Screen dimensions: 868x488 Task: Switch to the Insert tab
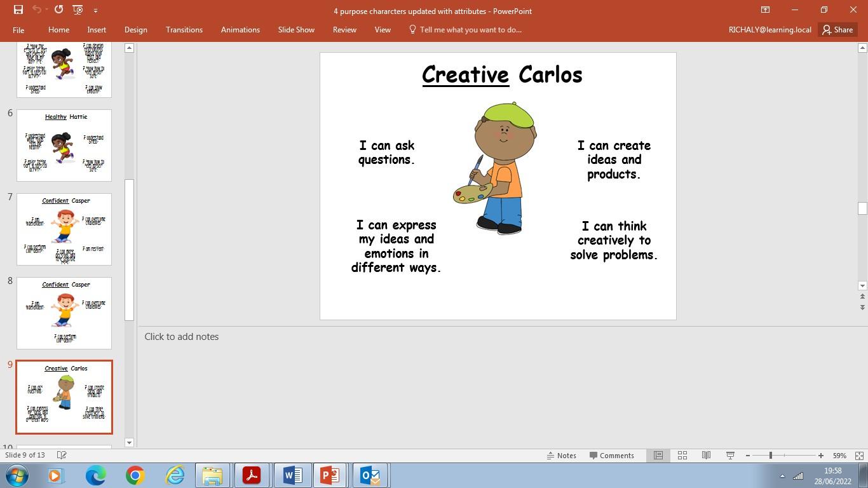click(x=97, y=30)
